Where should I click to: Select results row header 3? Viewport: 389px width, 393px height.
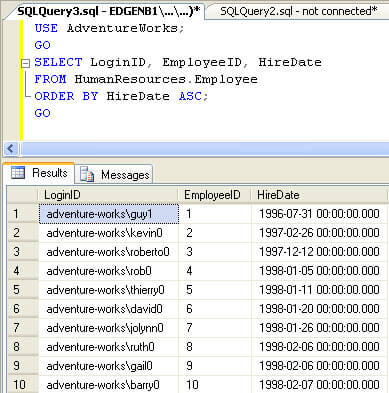point(23,252)
